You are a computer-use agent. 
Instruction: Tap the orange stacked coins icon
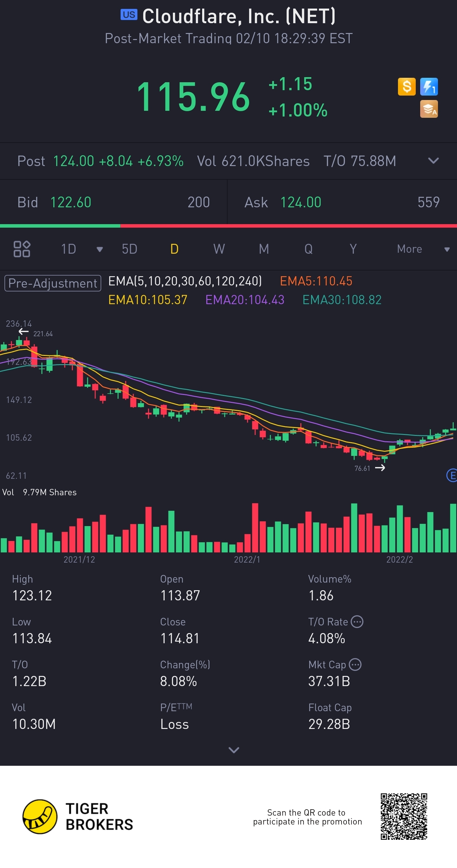(429, 109)
